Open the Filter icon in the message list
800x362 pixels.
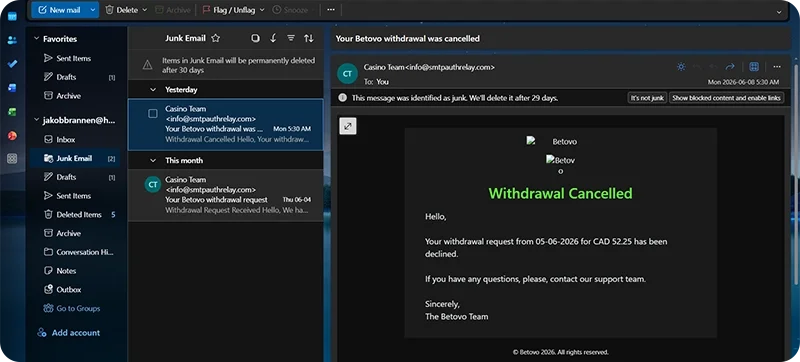click(x=291, y=38)
